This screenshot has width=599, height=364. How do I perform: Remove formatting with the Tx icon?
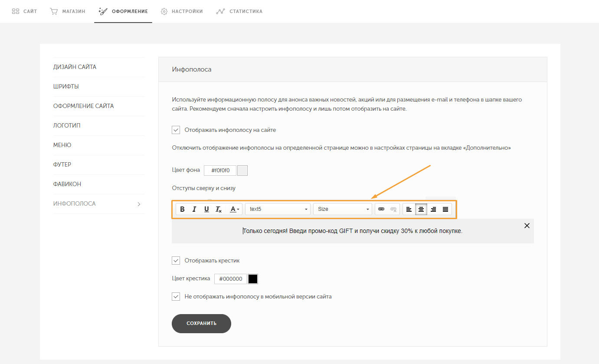219,209
